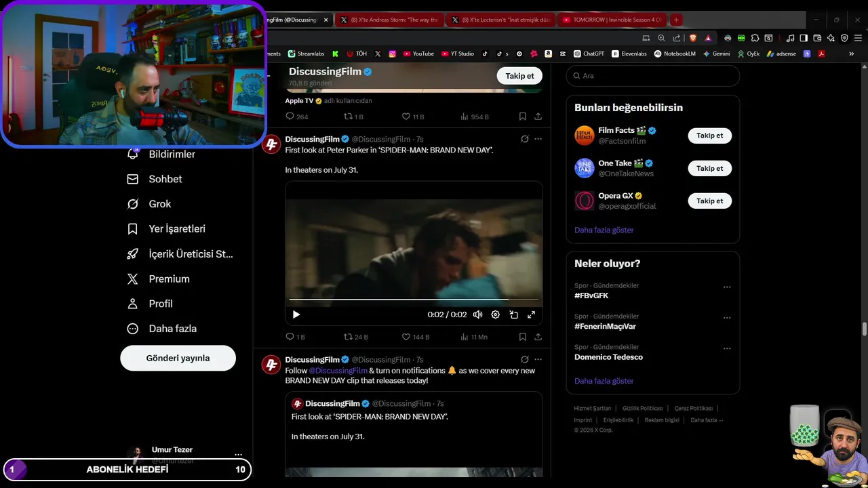Expand video to fullscreen

[531, 314]
